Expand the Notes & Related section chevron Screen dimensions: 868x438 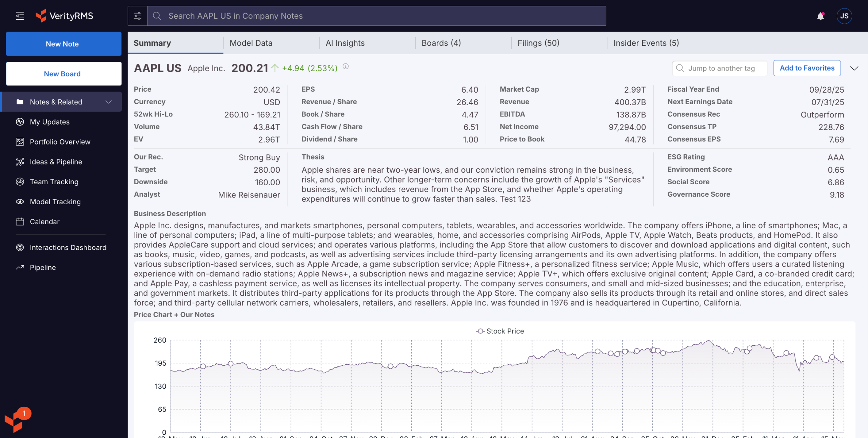click(108, 102)
